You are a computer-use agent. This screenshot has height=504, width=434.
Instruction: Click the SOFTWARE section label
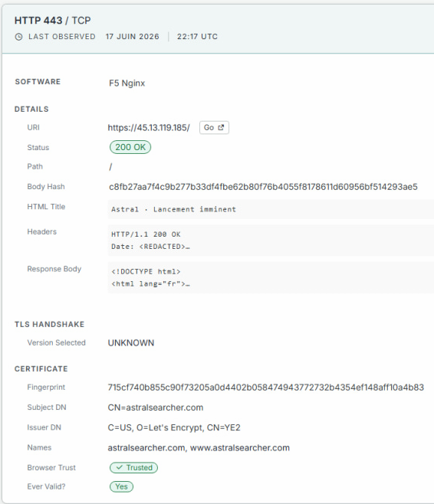coord(38,82)
